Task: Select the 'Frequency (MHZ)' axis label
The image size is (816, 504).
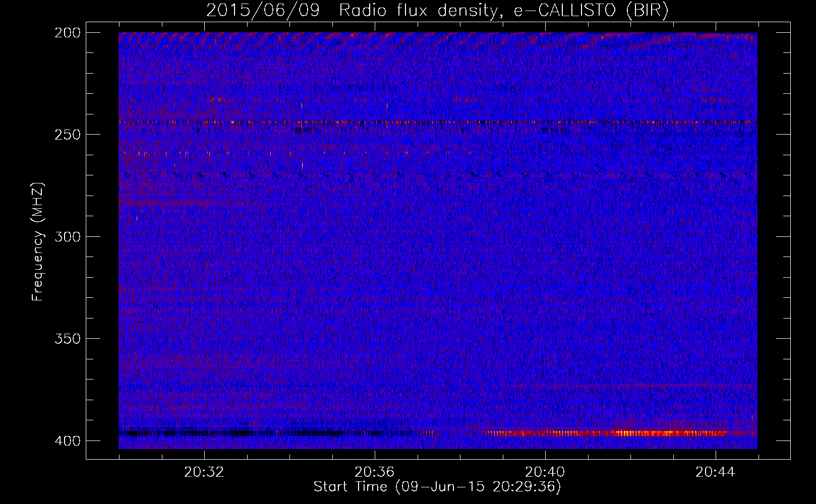Action: [x=38, y=242]
